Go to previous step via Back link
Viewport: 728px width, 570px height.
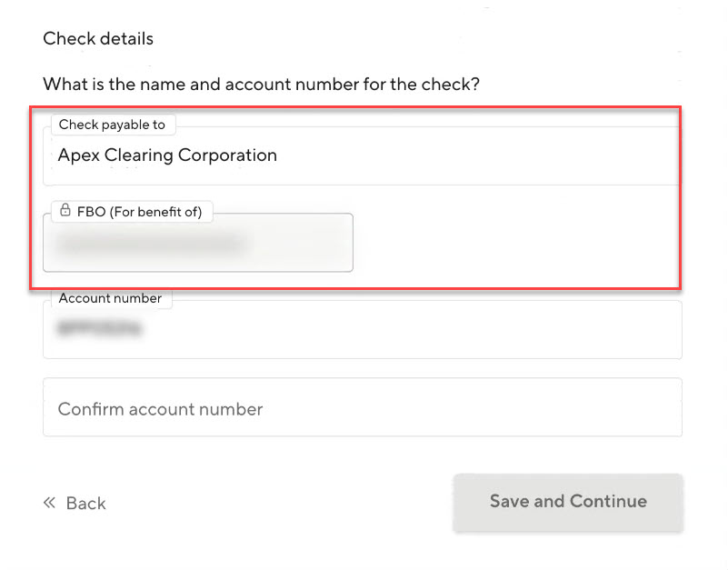(x=85, y=504)
